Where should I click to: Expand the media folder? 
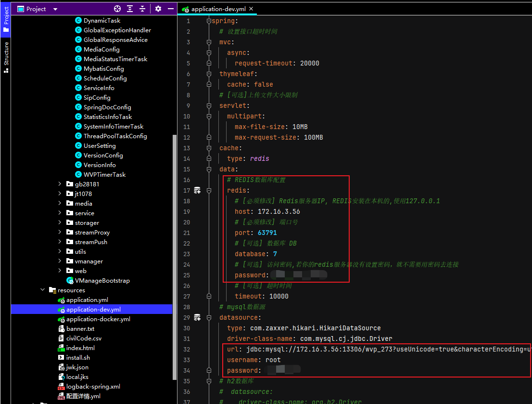60,203
